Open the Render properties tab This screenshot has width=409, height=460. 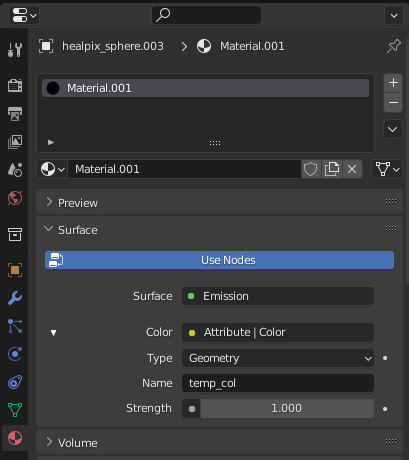point(15,86)
